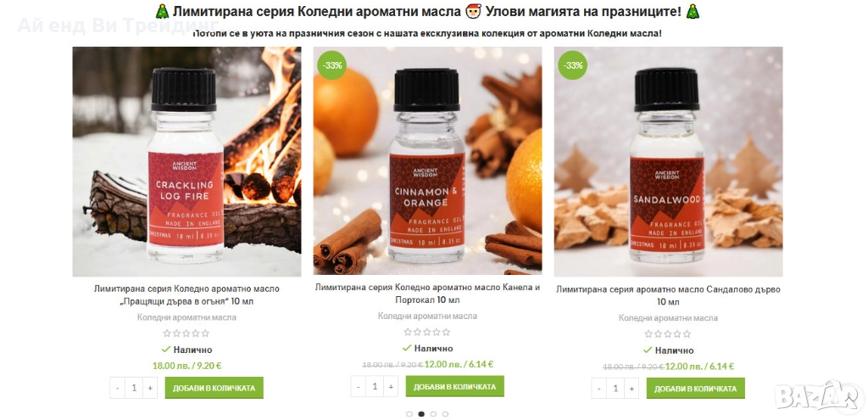Click star rating under Канела и Портокал
The image size is (868, 420).
[427, 333]
